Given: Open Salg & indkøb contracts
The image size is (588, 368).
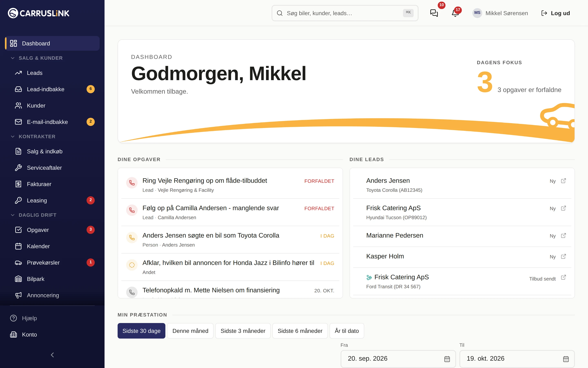Looking at the screenshot, I should (x=55, y=151).
